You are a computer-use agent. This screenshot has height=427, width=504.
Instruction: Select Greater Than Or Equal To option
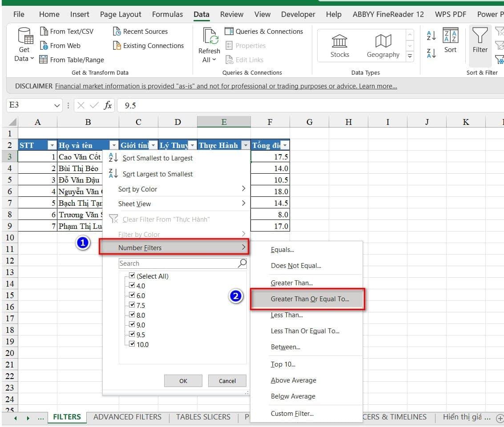(x=310, y=299)
